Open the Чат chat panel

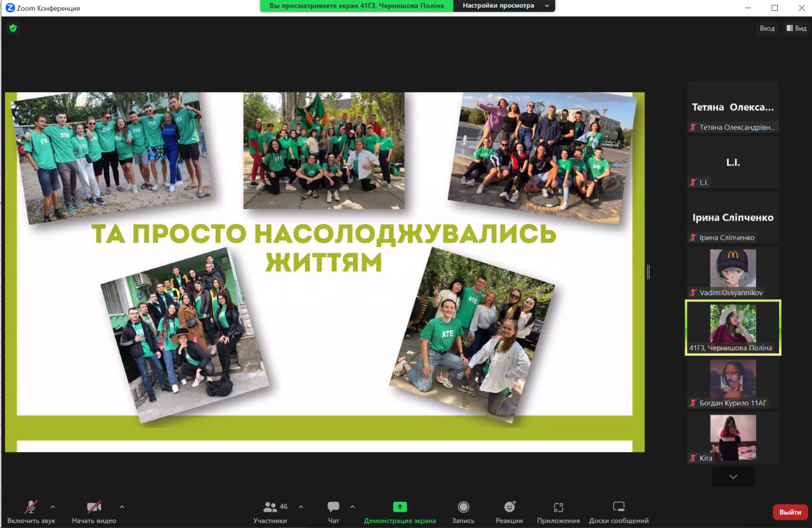(334, 511)
